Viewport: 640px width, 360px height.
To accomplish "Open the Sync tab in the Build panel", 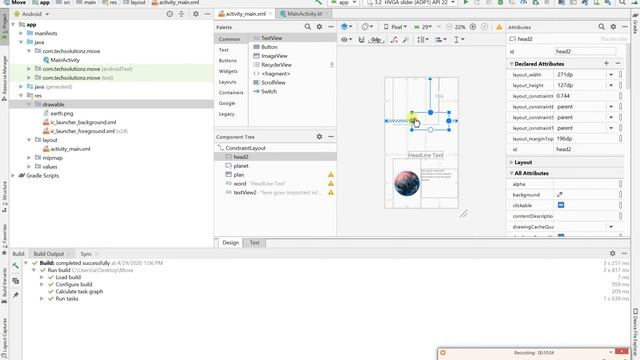I will click(86, 254).
